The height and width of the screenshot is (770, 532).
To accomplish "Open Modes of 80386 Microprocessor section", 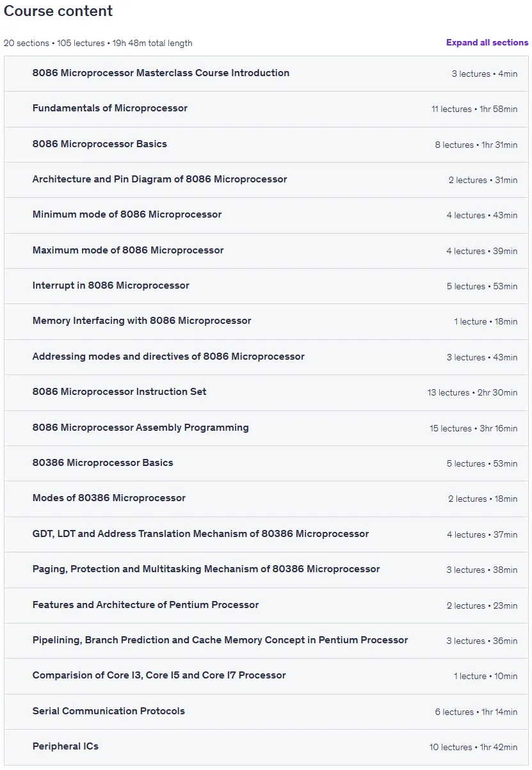I will click(x=266, y=499).
